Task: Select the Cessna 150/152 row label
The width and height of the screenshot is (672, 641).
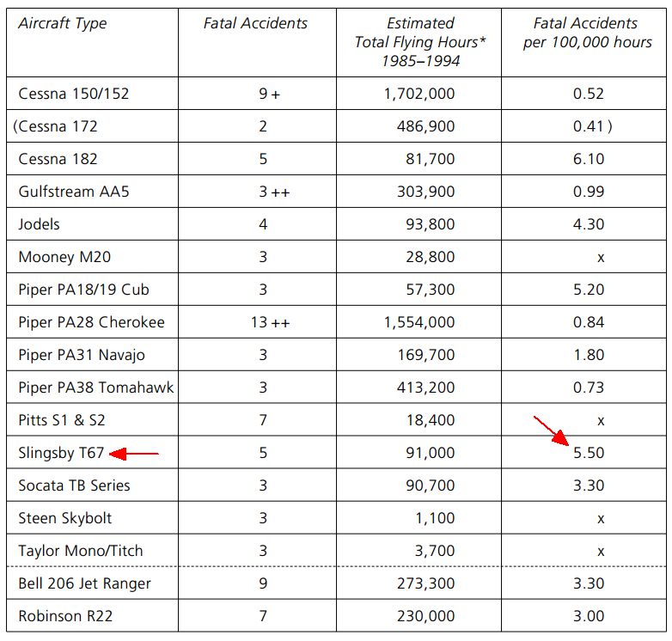Action: coord(74,94)
